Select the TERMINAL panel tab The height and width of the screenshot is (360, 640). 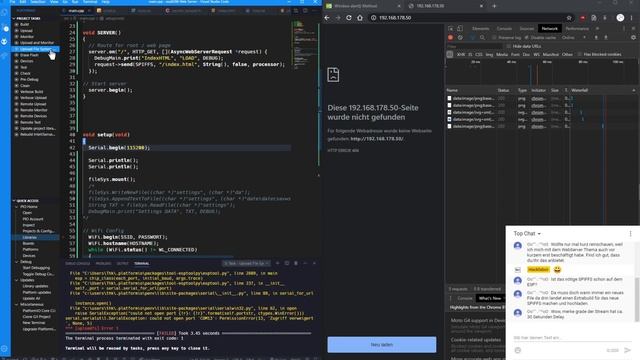[x=142, y=264]
